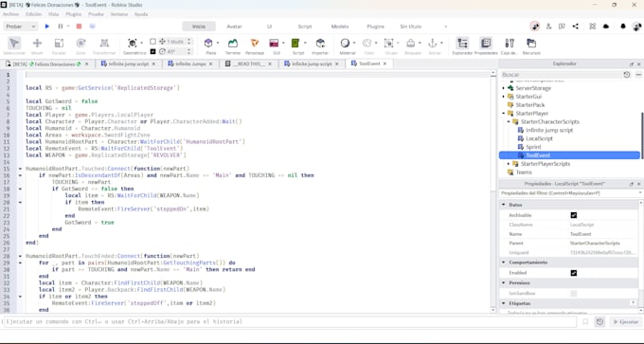
Task: Click the Anclar anchor icon
Action: pyautogui.click(x=433, y=44)
